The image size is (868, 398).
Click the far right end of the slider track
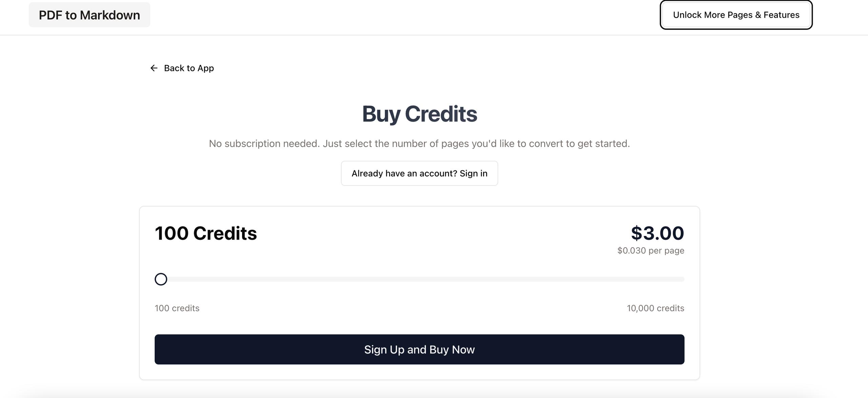click(682, 279)
